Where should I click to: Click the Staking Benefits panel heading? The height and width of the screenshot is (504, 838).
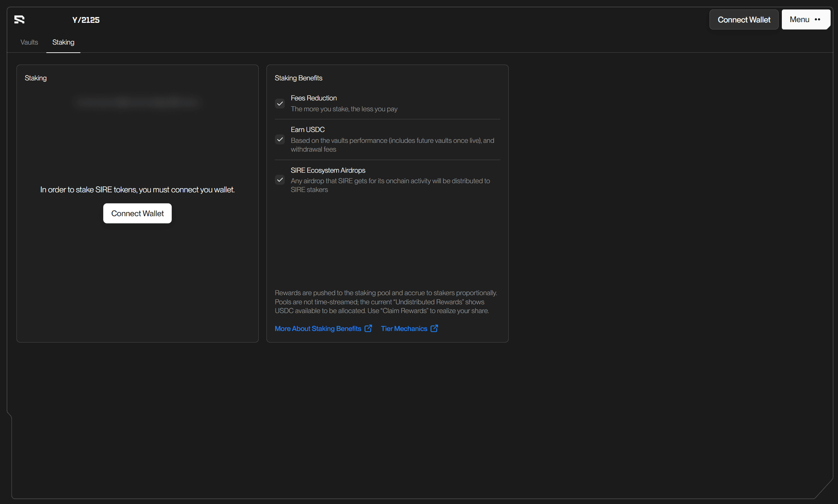[298, 78]
